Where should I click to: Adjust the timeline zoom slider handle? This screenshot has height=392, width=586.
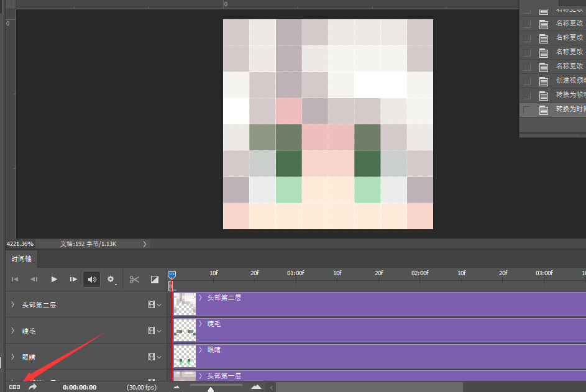tap(211, 389)
